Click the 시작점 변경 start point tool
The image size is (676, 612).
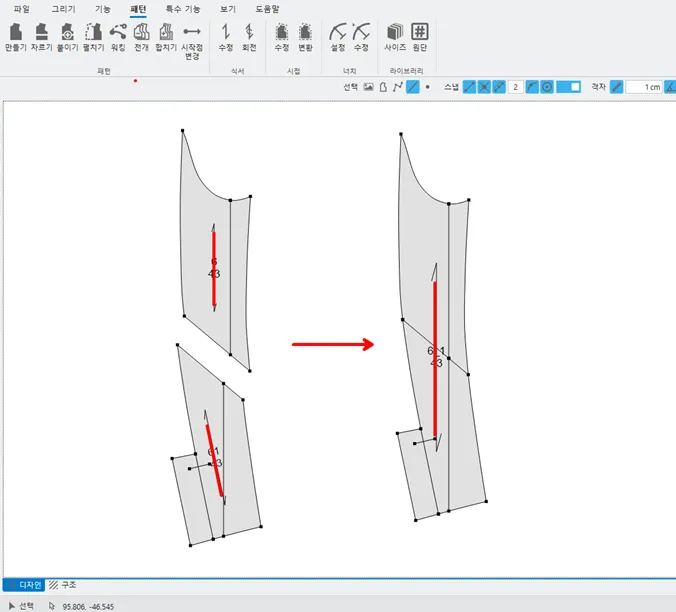pos(192,41)
